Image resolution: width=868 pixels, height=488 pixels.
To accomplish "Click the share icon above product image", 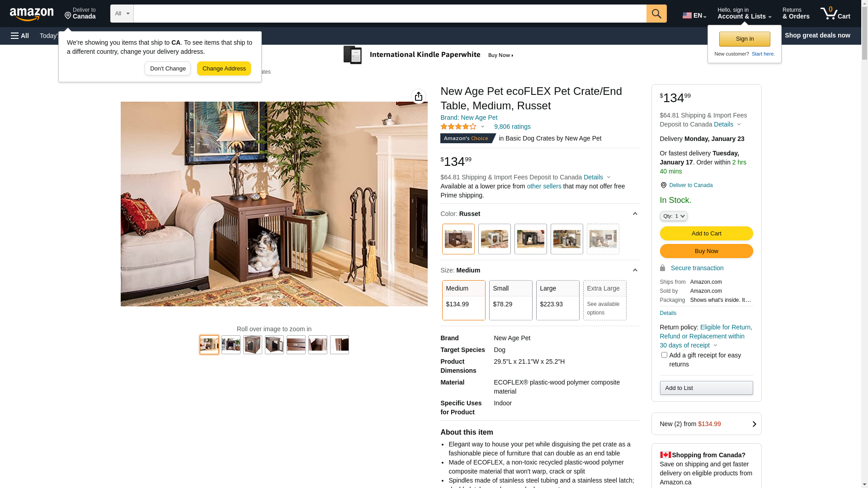I will click(x=419, y=96).
